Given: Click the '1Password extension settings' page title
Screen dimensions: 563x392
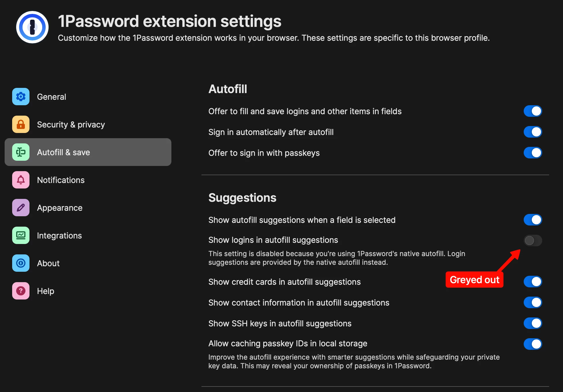Looking at the screenshot, I should click(170, 21).
